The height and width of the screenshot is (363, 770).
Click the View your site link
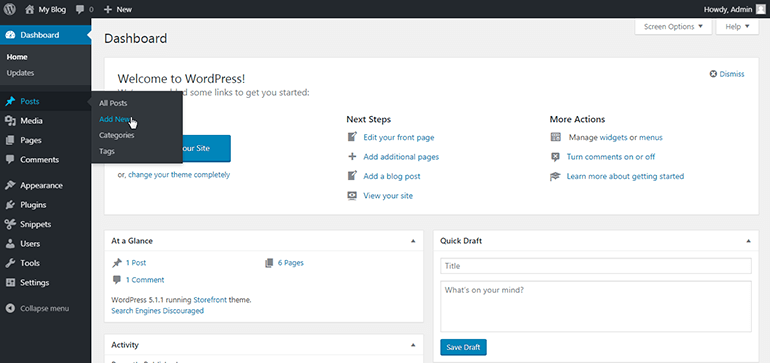[x=388, y=195]
